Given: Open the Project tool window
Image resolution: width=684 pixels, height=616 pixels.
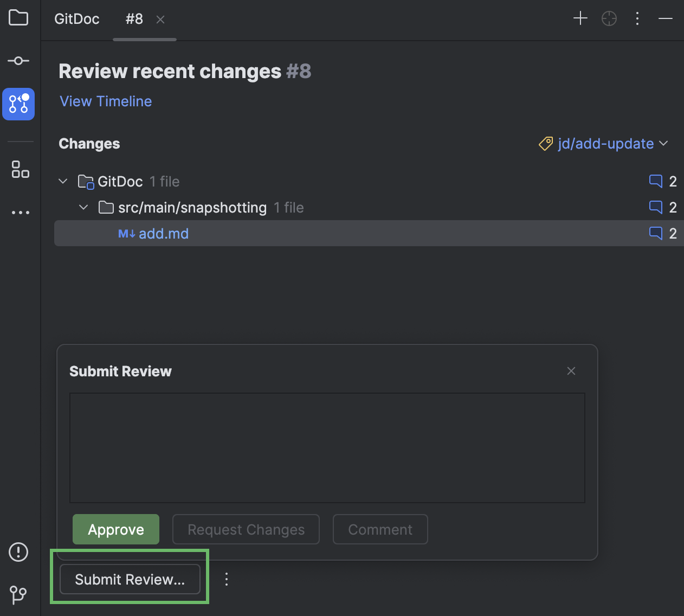Looking at the screenshot, I should point(18,18).
